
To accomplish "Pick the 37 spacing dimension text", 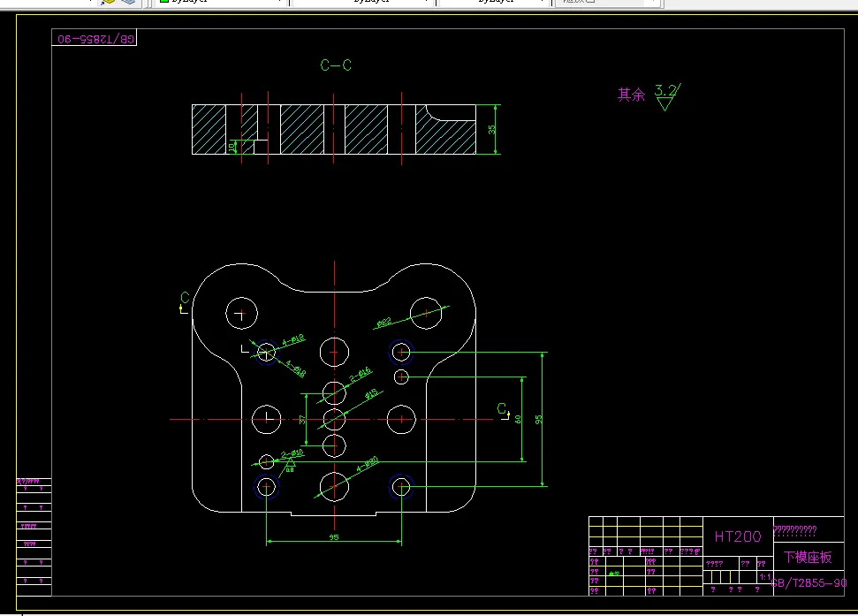I will 302,420.
